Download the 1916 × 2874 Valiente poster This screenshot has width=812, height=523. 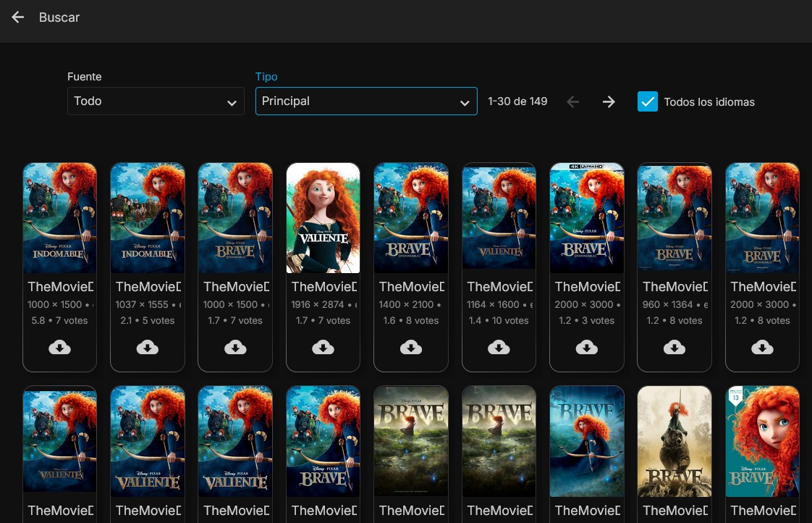pos(323,348)
